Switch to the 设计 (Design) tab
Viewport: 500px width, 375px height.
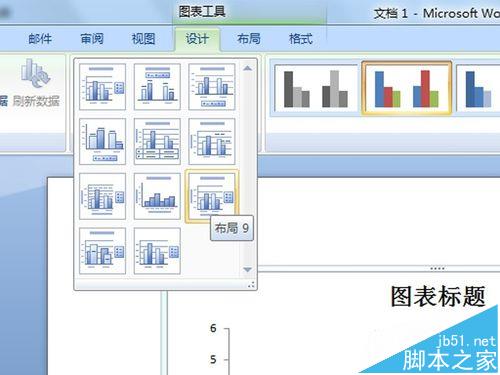pos(197,39)
